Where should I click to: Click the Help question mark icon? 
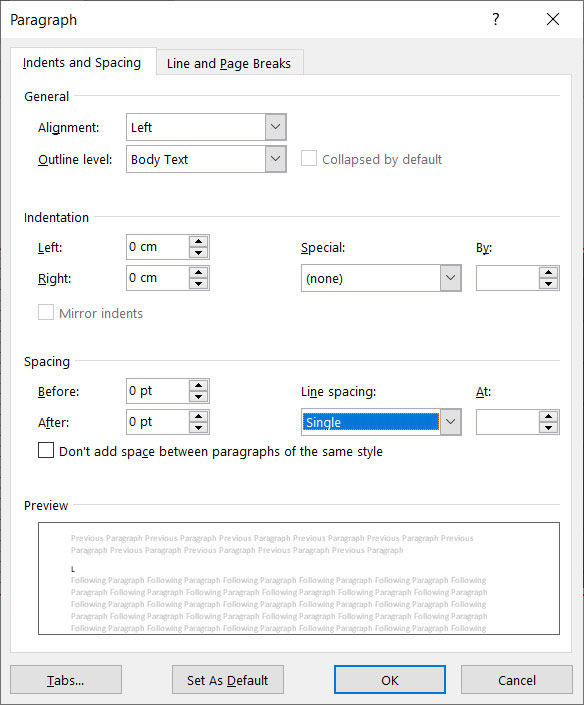495,19
